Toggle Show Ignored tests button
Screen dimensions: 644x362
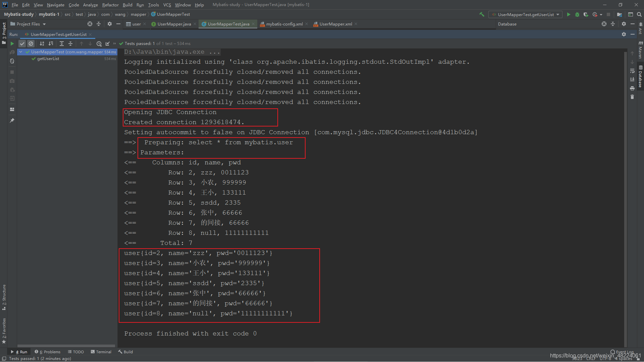click(x=31, y=44)
